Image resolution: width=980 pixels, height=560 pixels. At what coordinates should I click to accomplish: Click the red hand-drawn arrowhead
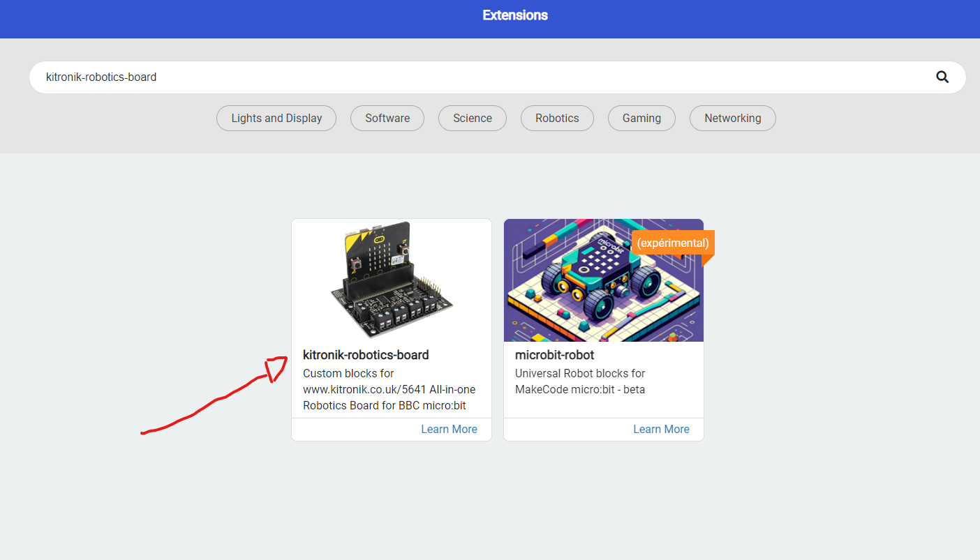(276, 367)
